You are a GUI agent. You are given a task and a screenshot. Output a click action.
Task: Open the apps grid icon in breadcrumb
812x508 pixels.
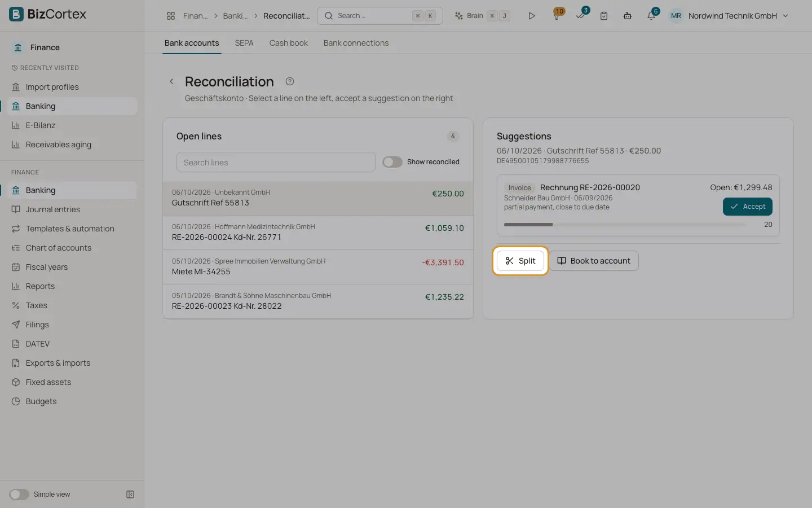(x=171, y=16)
